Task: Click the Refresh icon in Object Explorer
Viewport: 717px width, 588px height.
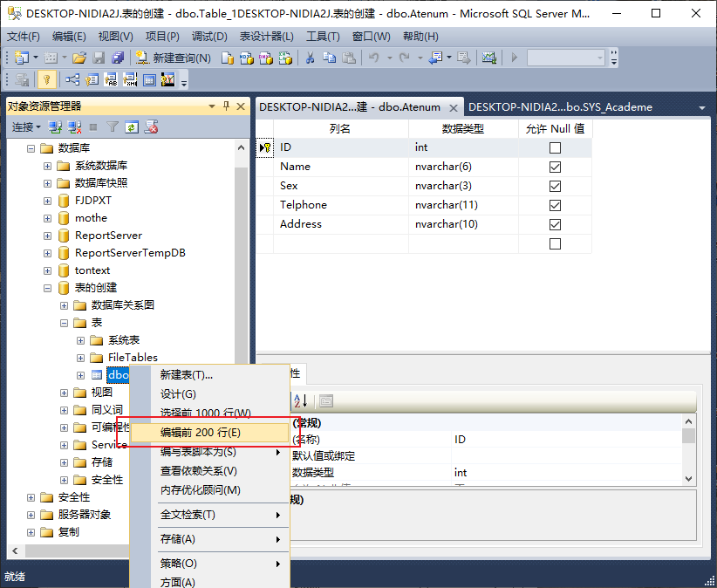Action: [x=132, y=126]
